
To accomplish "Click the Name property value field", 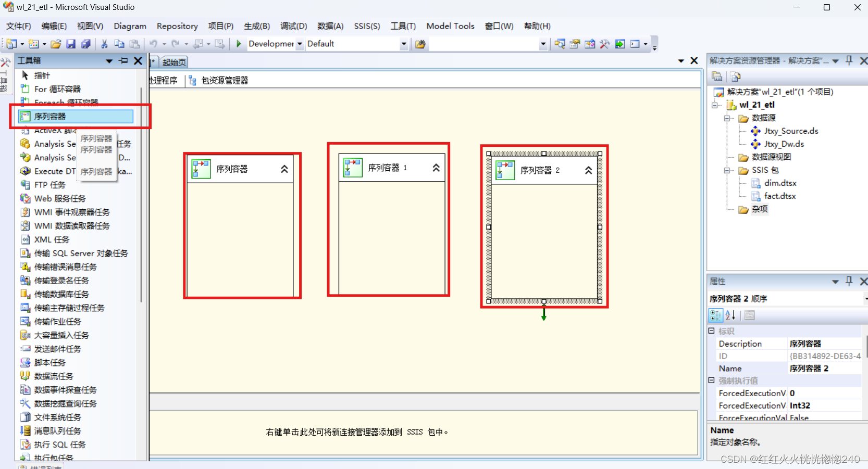I will point(824,369).
